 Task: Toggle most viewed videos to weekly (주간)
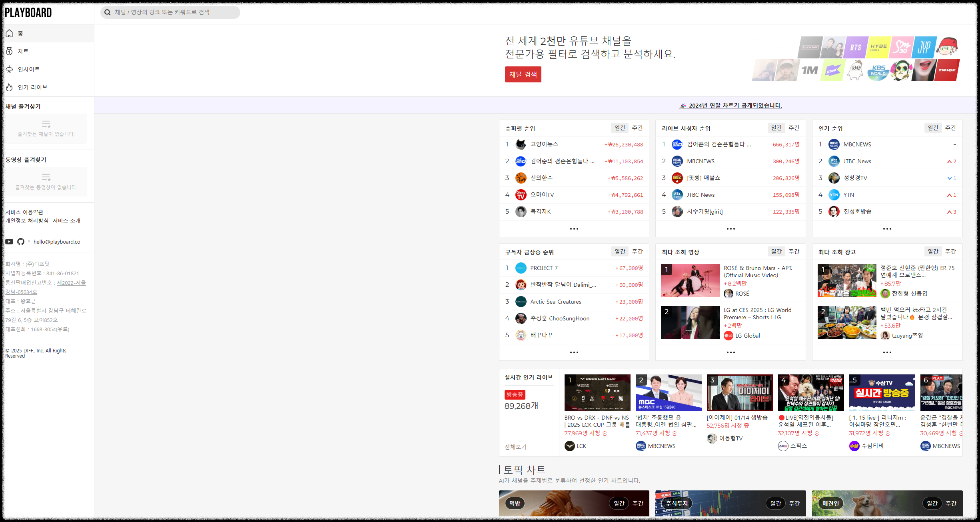[794, 252]
